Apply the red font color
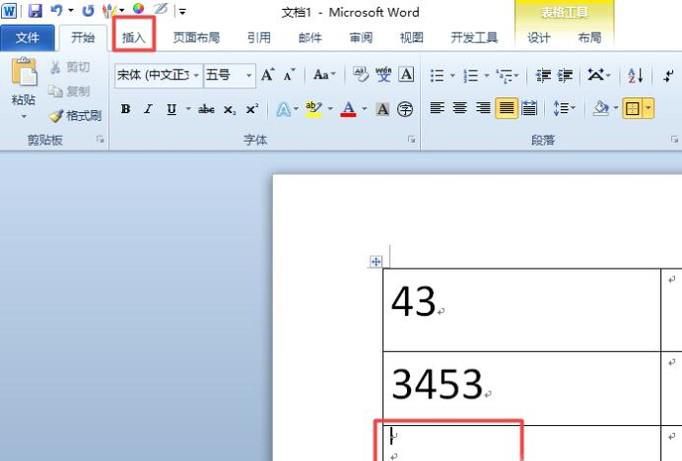This screenshot has height=461, width=682. [348, 109]
